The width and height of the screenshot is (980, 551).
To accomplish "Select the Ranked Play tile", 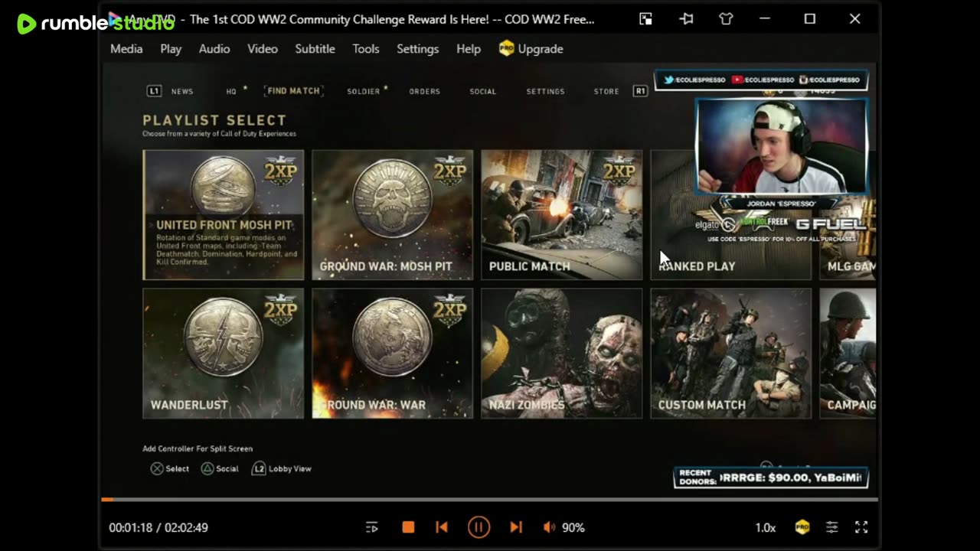I will pos(731,215).
